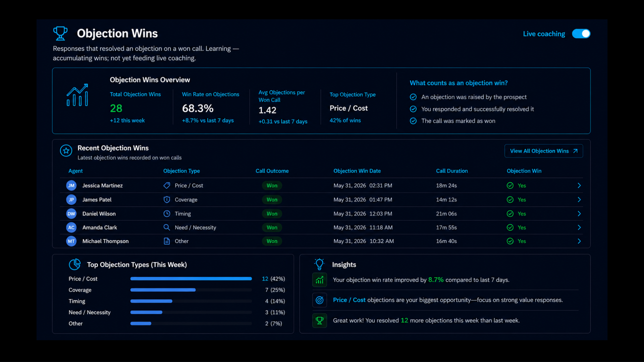Click the lightbulb icon next to Insights
Screen dimensions: 644x362
point(319,264)
